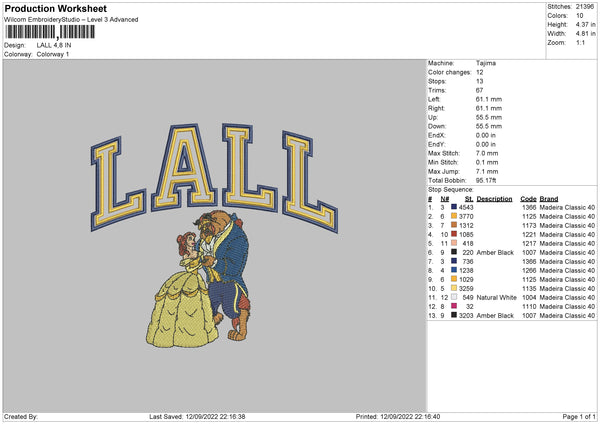Viewport: 600px width, 424px height.
Task: Click the Max Jump value 7.1 mm
Action: tap(487, 171)
